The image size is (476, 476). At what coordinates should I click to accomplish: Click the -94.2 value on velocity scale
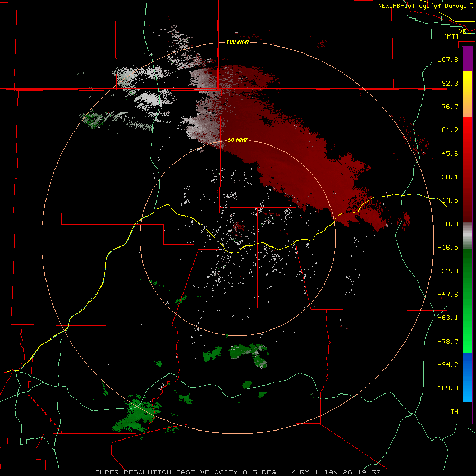(x=448, y=364)
